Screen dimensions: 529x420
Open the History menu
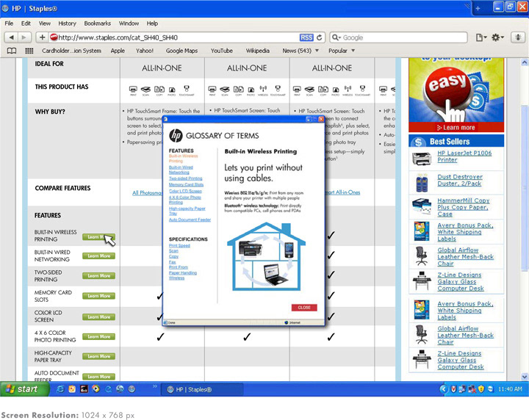tap(67, 23)
